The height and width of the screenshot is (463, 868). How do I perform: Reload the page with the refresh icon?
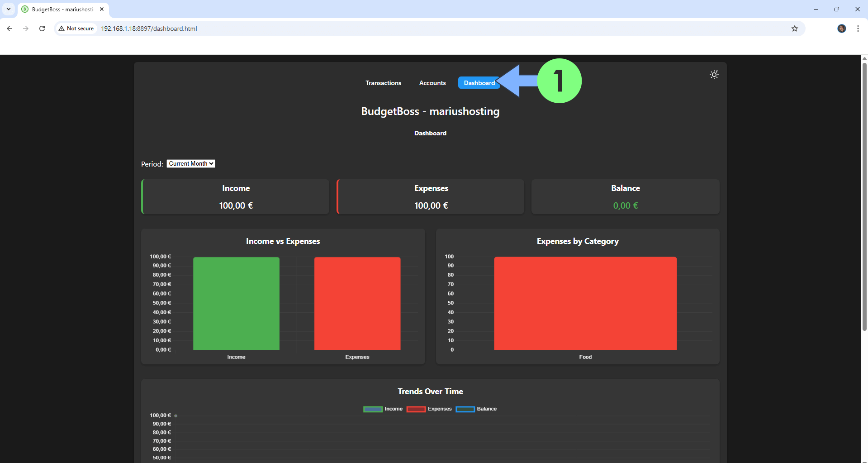coord(42,29)
